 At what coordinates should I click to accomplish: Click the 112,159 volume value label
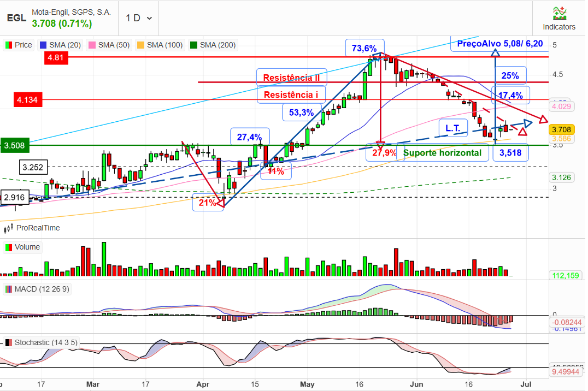point(566,276)
